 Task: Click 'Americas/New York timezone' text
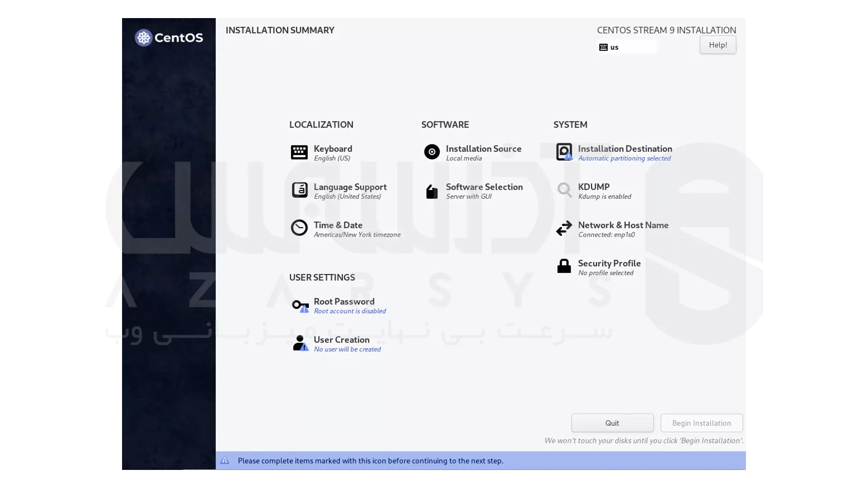[x=357, y=235]
